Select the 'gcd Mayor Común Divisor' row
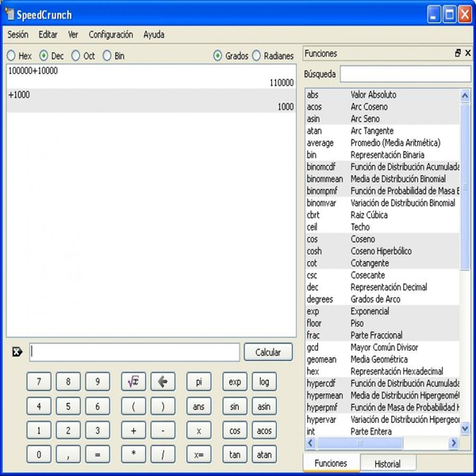This screenshot has height=476, width=476. 382,347
